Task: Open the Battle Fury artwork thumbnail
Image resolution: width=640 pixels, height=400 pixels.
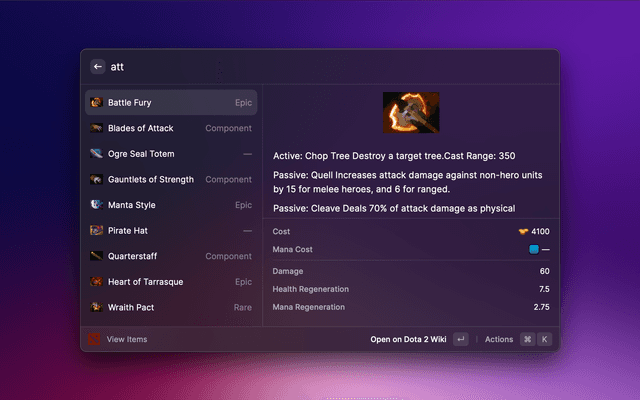Action: [x=410, y=114]
